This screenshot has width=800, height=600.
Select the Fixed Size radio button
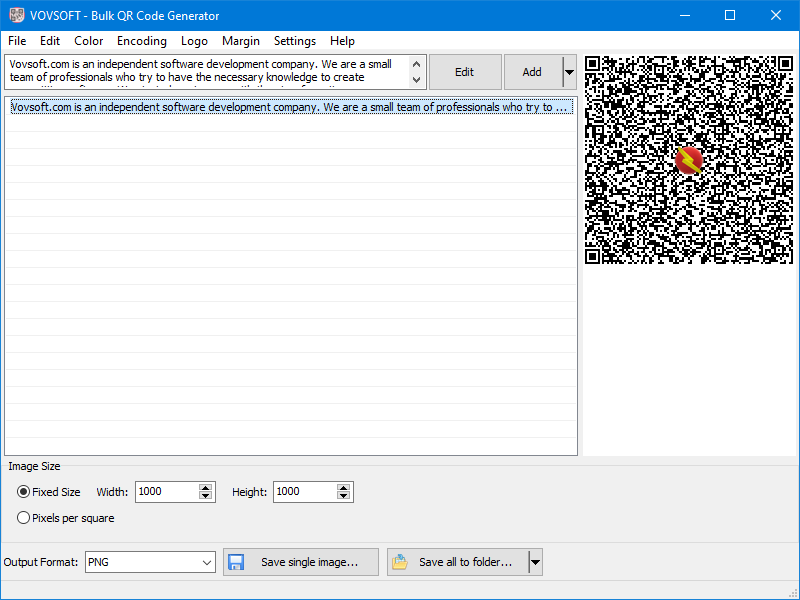coord(22,491)
